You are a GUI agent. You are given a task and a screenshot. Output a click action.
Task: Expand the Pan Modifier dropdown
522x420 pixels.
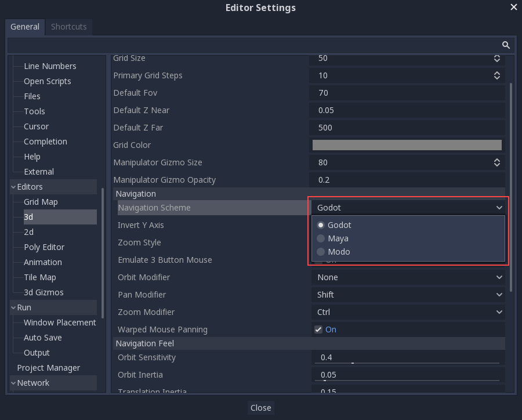pyautogui.click(x=408, y=295)
